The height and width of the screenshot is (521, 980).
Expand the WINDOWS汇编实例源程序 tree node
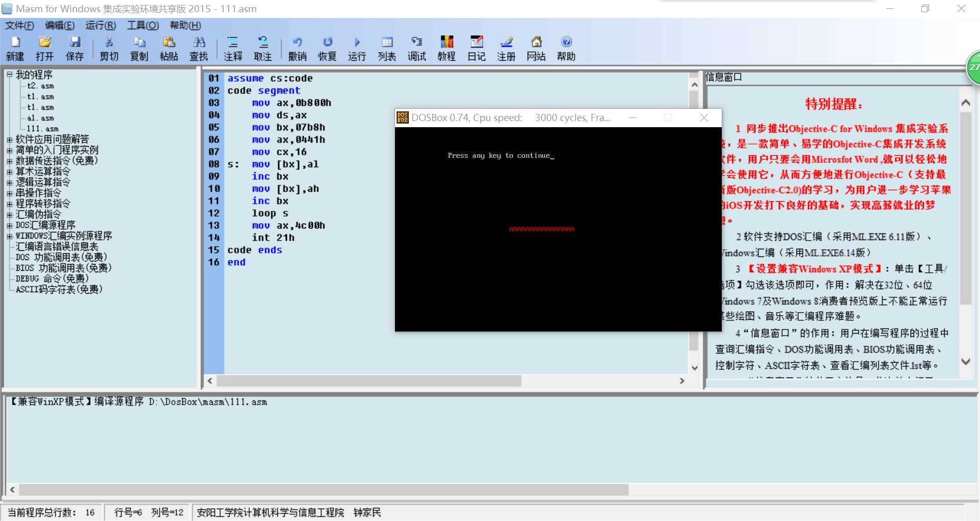[9, 236]
